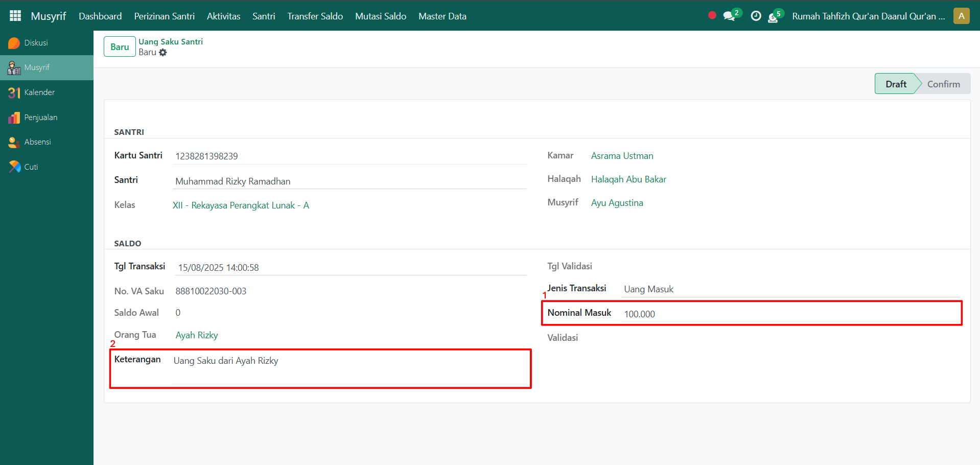Open Diskusi in the sidebar
The height and width of the screenshot is (465, 980).
coord(36,43)
